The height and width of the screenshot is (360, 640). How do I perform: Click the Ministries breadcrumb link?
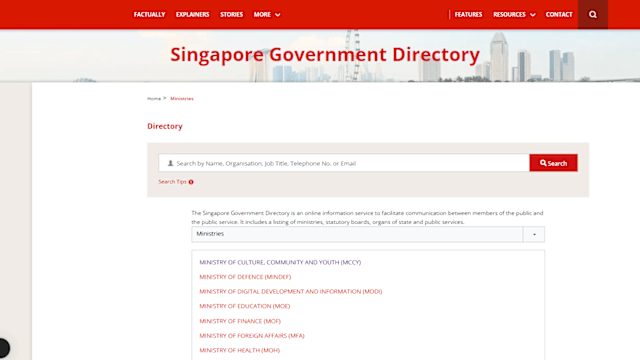click(x=182, y=98)
